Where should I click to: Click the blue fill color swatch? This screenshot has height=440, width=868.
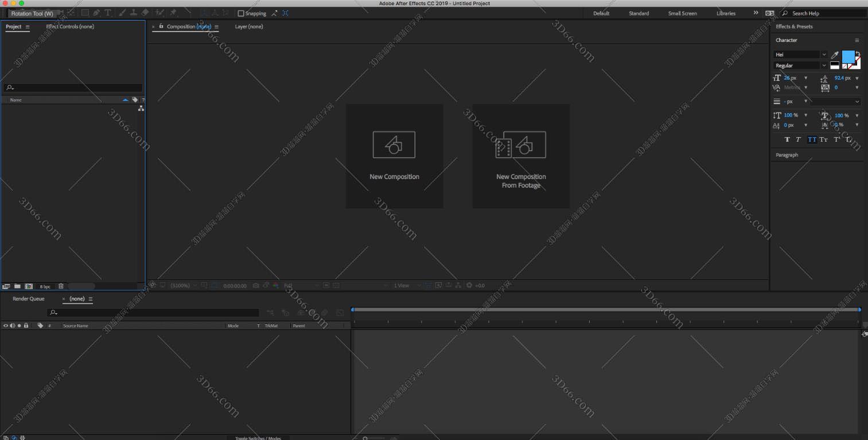[x=848, y=57]
